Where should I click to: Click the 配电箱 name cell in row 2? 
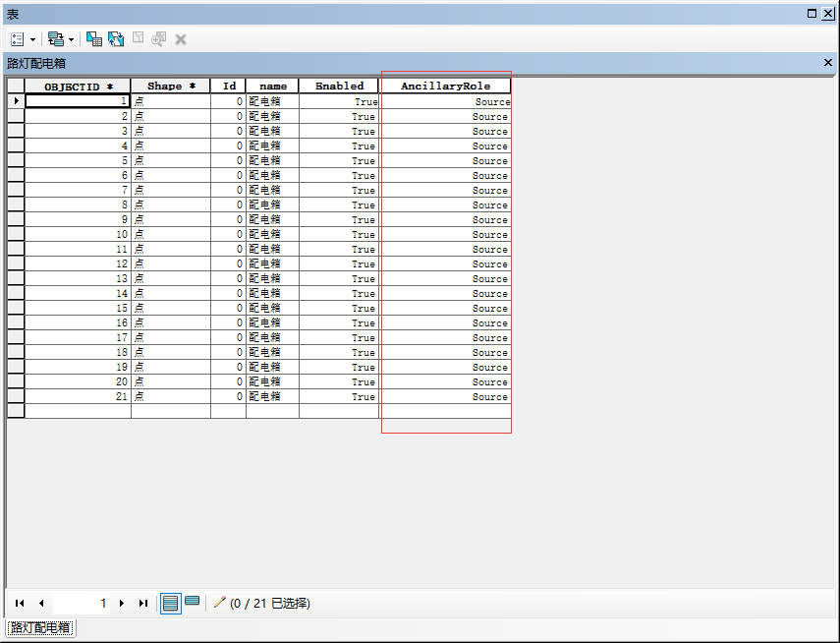[273, 116]
